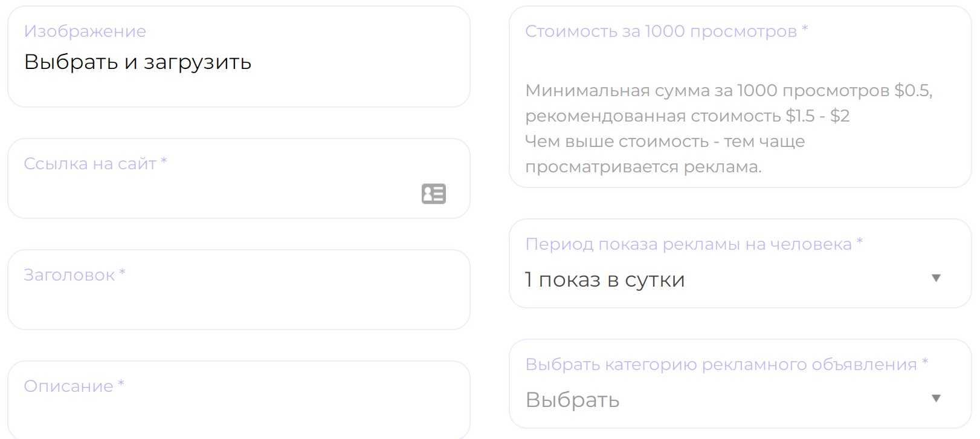Click Выбрать и загрузить to upload an image
Viewport: 980px width, 439px height.
[137, 62]
